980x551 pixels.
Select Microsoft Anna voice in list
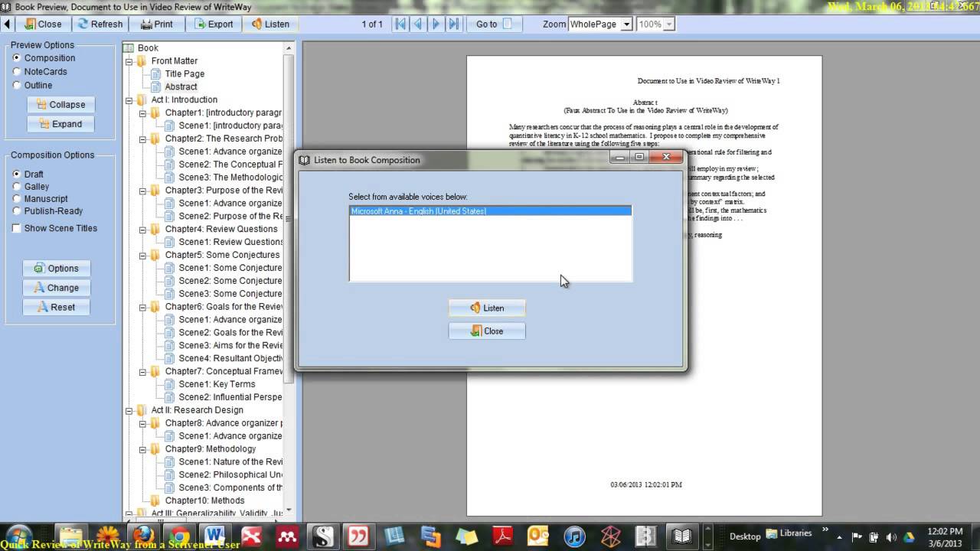(x=490, y=211)
